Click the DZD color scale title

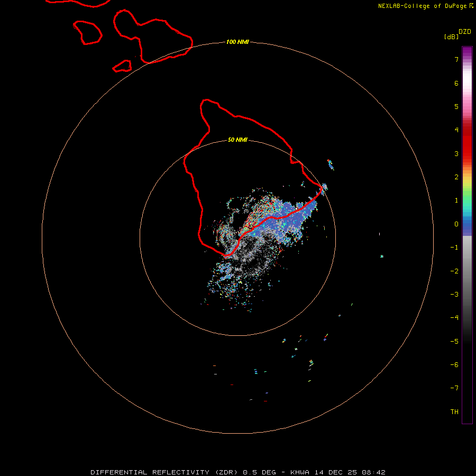click(x=465, y=32)
